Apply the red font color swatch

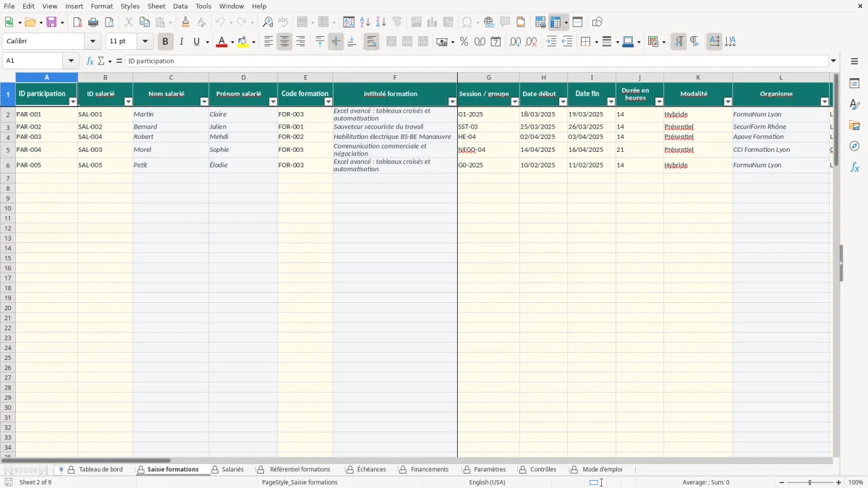click(221, 42)
